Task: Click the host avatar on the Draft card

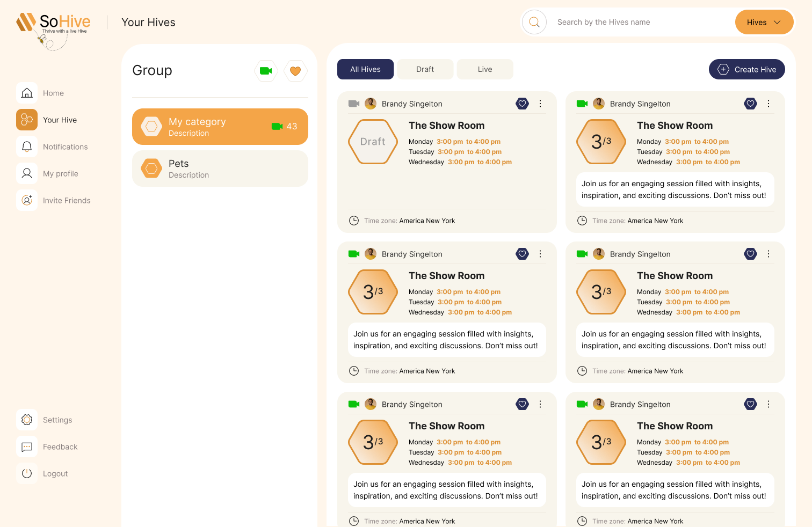Action: pos(371,104)
